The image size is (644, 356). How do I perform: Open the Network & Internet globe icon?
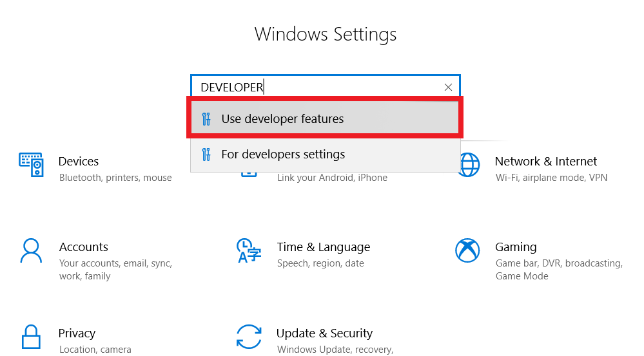tap(467, 165)
